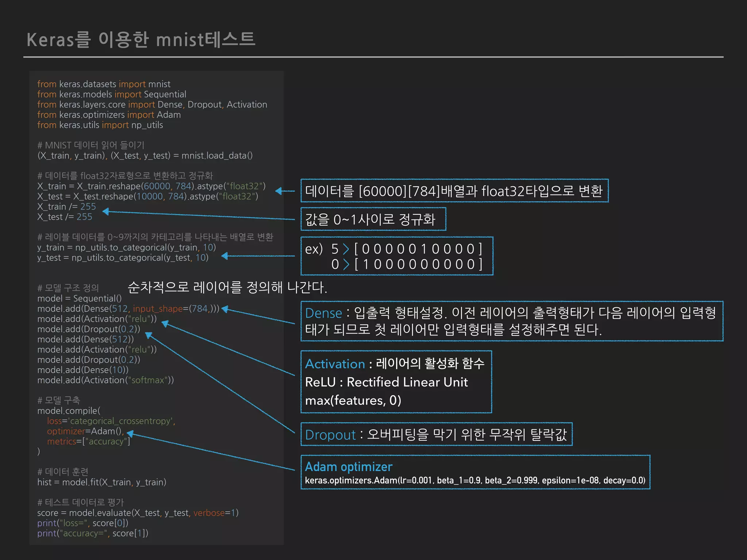Click the loss='categorical_crossentropy' code line
This screenshot has width=747, height=560.
point(111,421)
